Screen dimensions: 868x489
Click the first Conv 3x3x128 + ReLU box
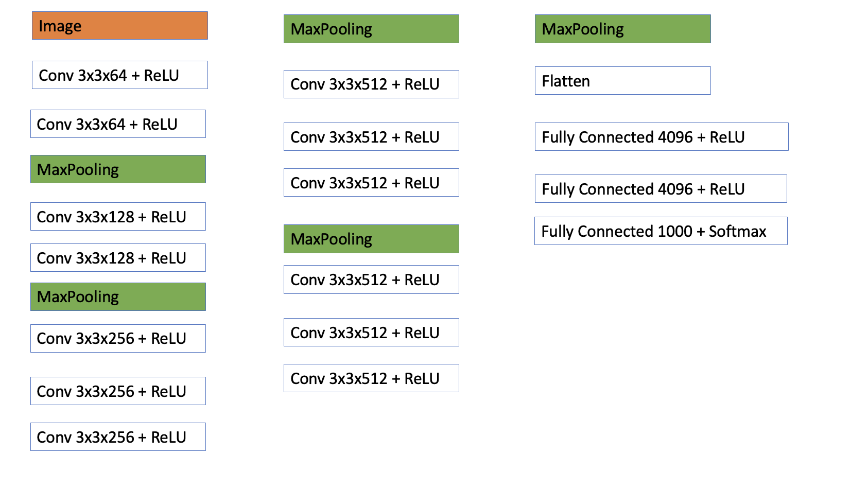pyautogui.click(x=118, y=217)
